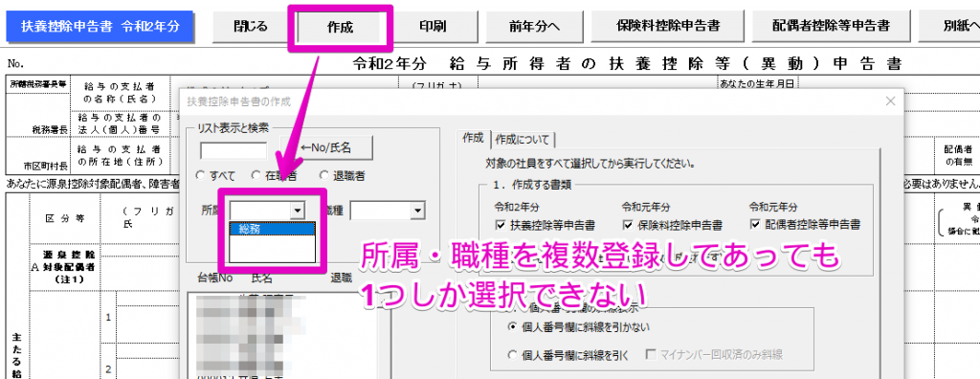Viewport: 980px width, 379px height.
Task: Go to 前年分へ
Action: click(x=533, y=27)
